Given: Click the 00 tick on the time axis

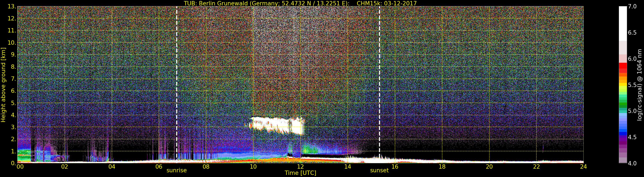Looking at the screenshot, I should click(x=20, y=167).
